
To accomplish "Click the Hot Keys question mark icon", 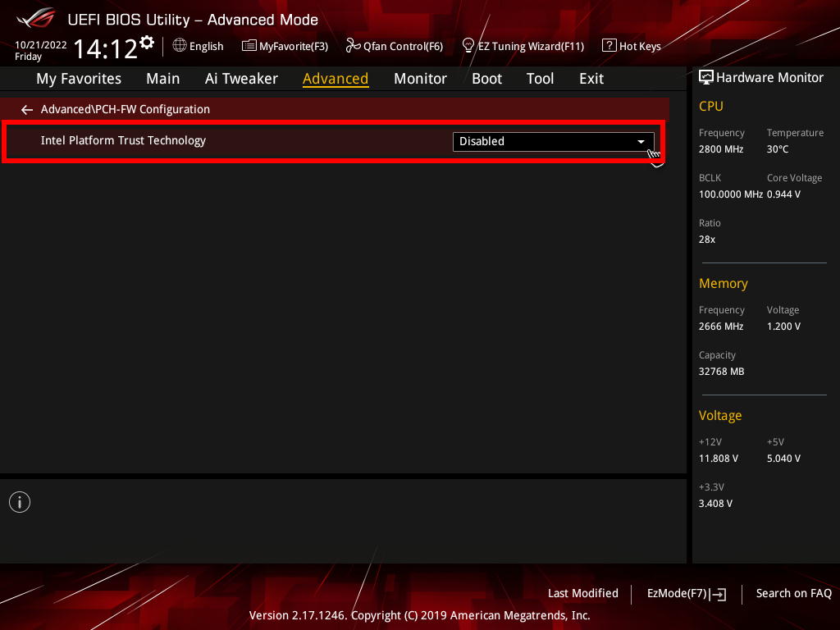I will [609, 46].
